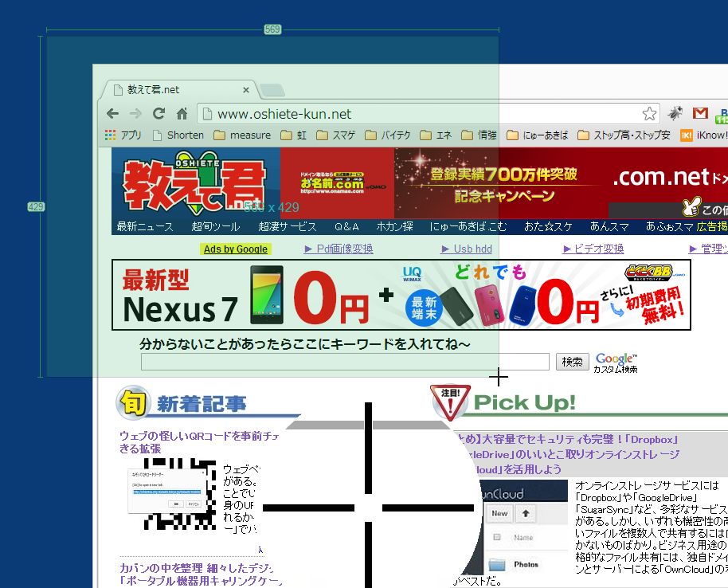Open the おた☆スケ navigation item

548,226
